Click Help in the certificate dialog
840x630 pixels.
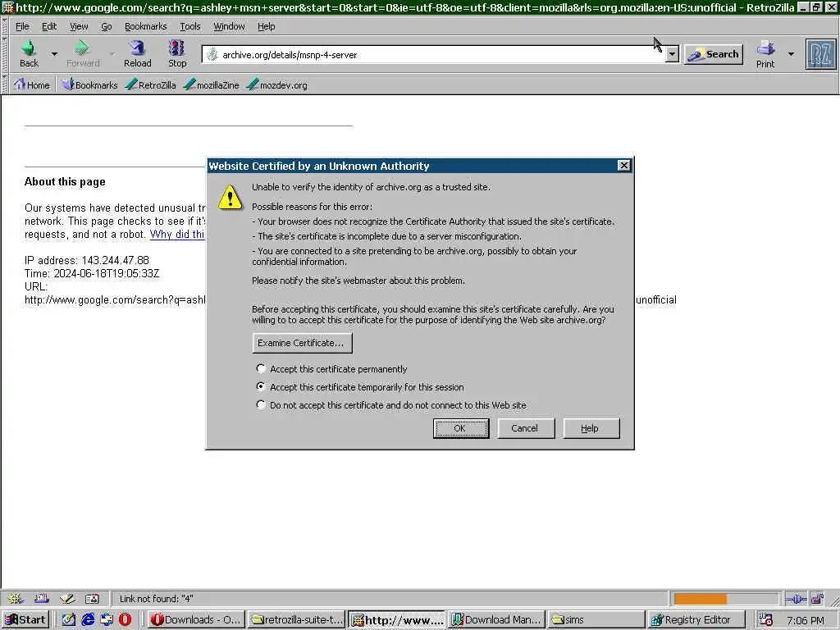click(591, 428)
